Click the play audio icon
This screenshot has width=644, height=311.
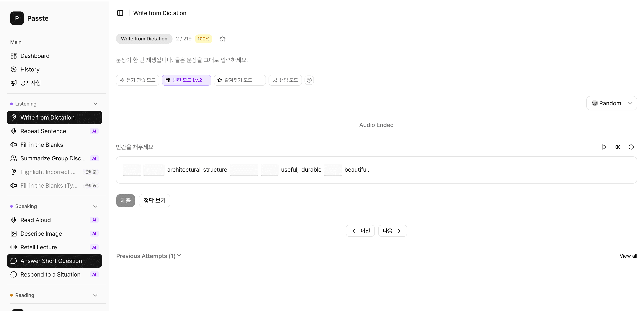[x=604, y=147]
